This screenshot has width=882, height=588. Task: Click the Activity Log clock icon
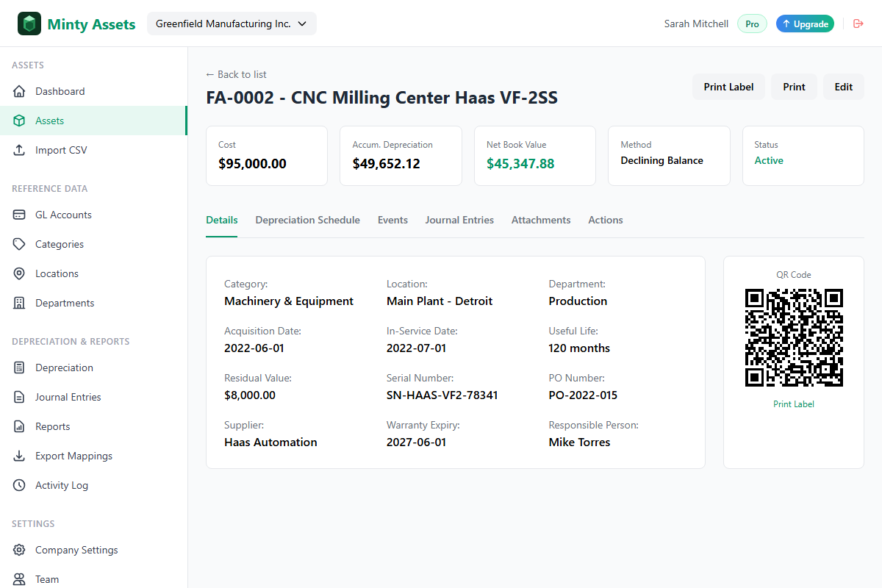pyautogui.click(x=20, y=485)
